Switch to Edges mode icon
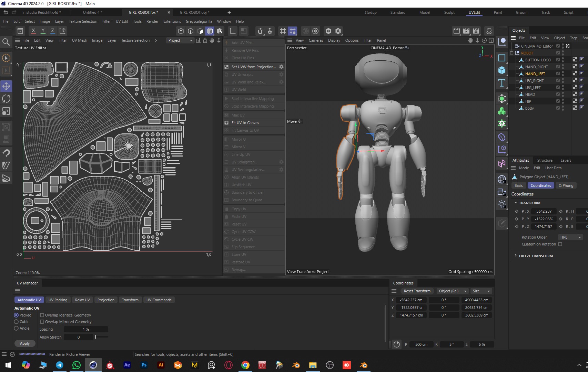 click(x=191, y=31)
